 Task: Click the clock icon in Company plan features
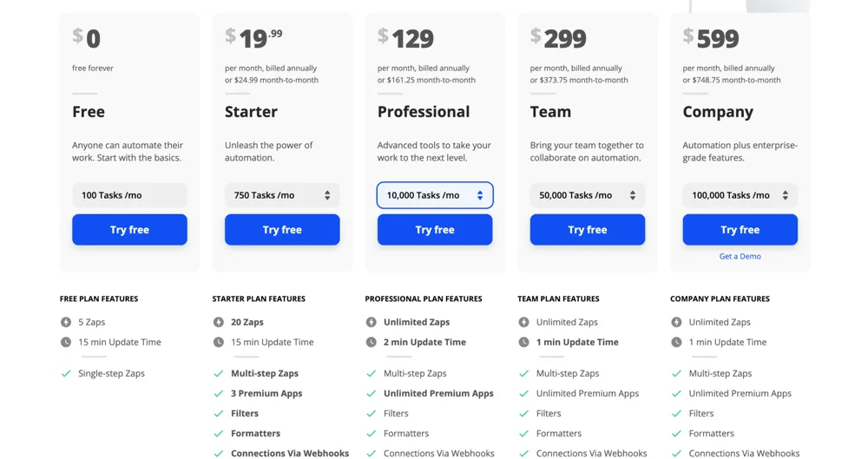click(x=677, y=342)
